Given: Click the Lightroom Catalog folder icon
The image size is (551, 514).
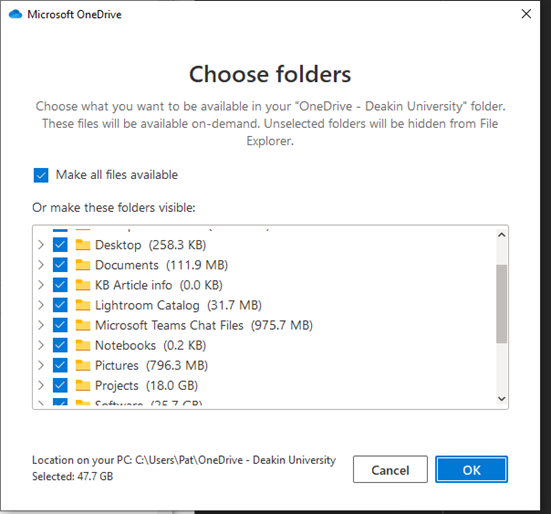Looking at the screenshot, I should (83, 305).
